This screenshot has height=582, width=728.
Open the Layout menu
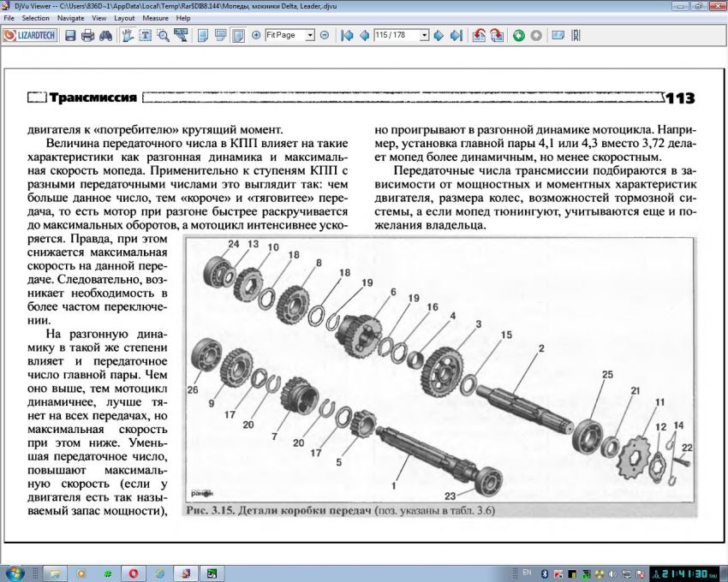click(124, 17)
